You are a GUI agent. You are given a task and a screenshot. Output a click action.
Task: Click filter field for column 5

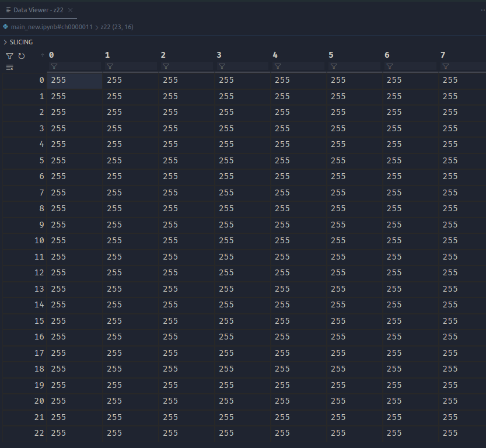tap(354, 66)
